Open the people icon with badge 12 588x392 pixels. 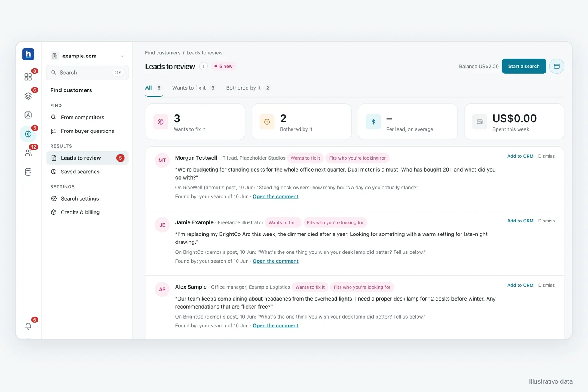click(x=28, y=153)
